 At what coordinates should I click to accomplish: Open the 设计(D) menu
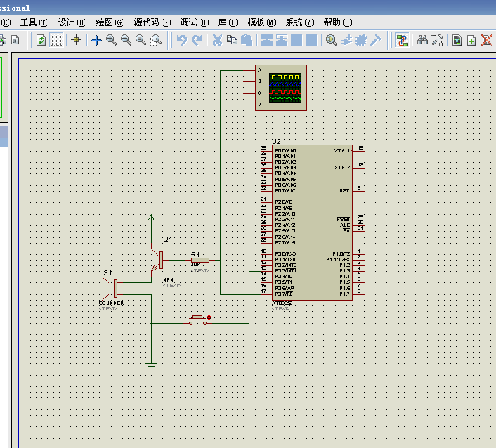tap(72, 22)
